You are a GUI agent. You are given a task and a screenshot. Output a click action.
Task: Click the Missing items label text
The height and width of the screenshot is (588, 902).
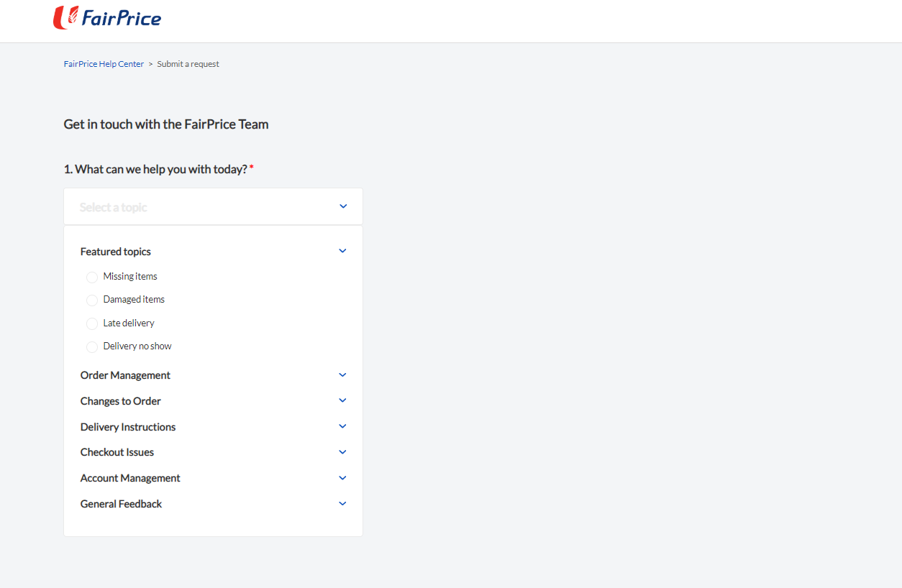(x=130, y=276)
